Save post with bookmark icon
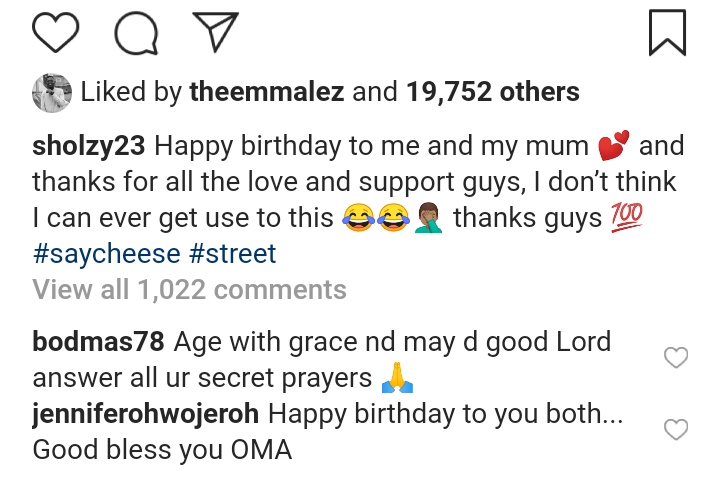The width and height of the screenshot is (717, 480). click(x=667, y=32)
